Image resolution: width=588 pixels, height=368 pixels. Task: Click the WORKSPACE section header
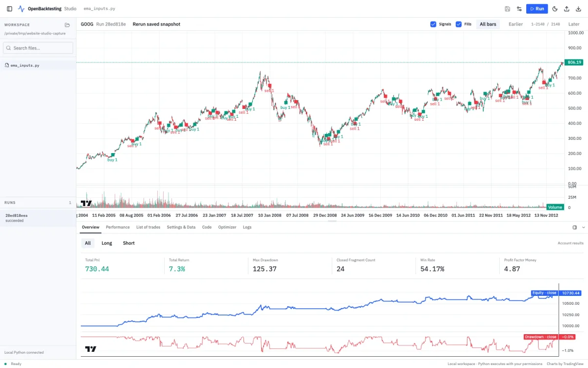coord(17,25)
